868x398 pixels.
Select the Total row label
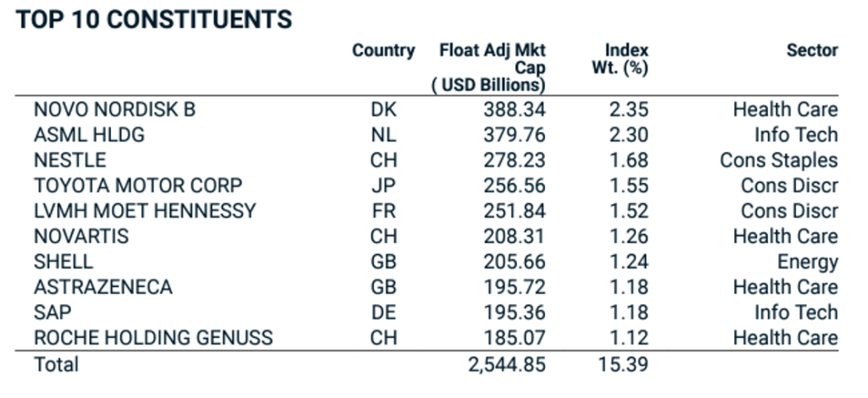57,365
